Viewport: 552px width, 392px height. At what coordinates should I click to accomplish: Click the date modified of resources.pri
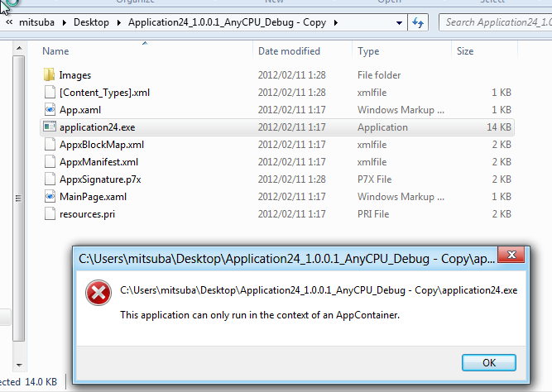point(292,214)
